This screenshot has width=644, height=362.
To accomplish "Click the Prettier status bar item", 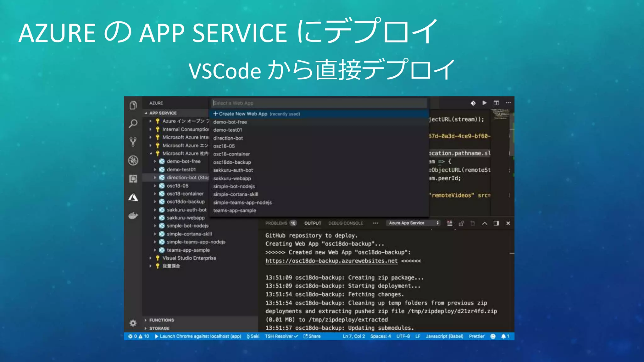I will click(476, 336).
